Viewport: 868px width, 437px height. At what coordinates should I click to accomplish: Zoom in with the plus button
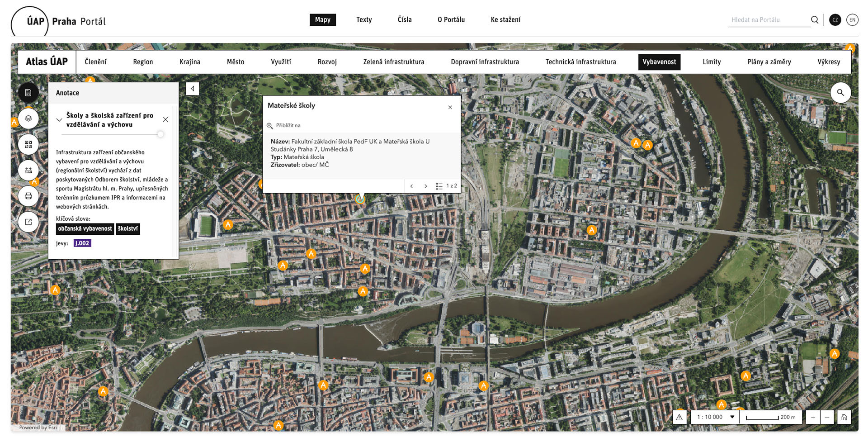pyautogui.click(x=813, y=417)
